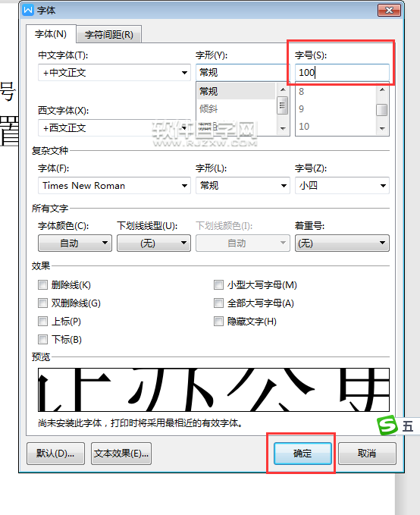Click the 字形 list scroll up arrow
This screenshot has height=515, width=420.
283,89
